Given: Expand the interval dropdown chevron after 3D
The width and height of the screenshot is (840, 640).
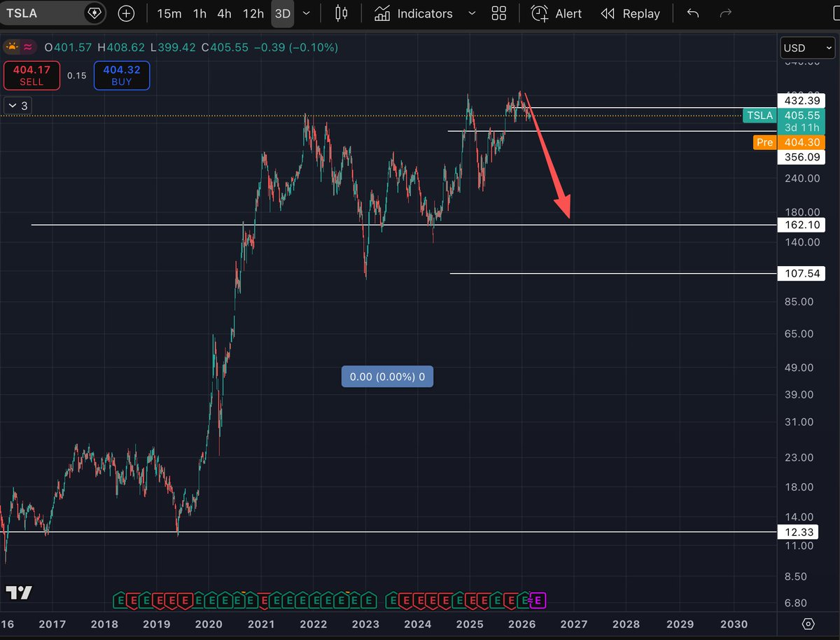Looking at the screenshot, I should tap(306, 13).
